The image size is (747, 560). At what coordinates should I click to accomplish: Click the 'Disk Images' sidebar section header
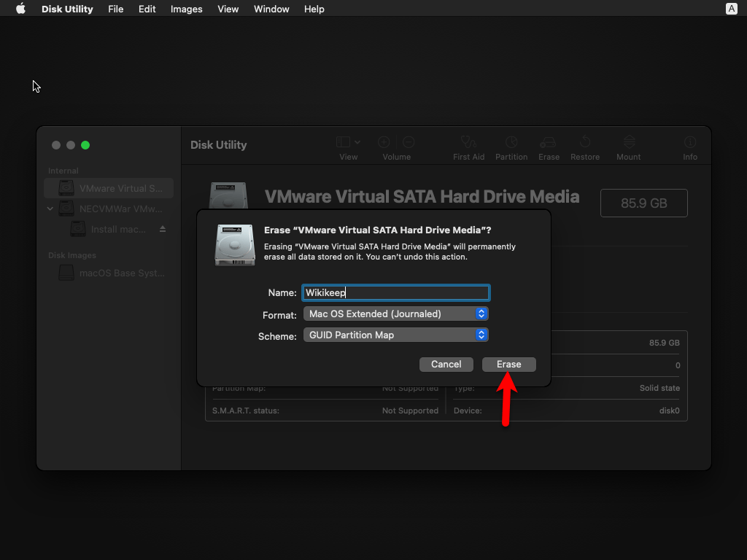click(x=72, y=255)
